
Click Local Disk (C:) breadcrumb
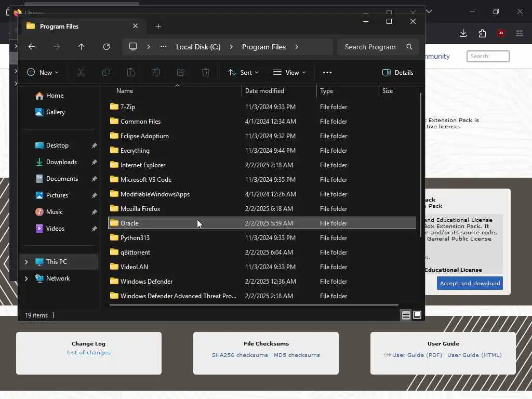click(198, 47)
